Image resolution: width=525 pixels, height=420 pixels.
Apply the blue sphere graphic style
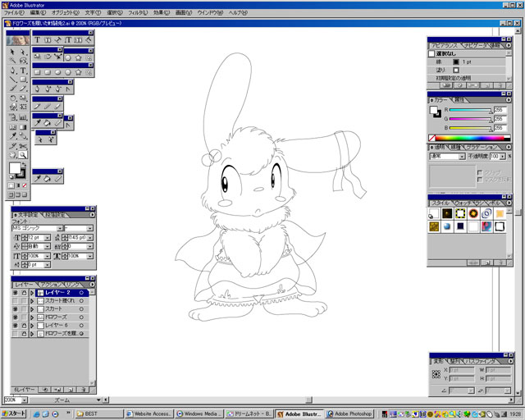pos(447,226)
